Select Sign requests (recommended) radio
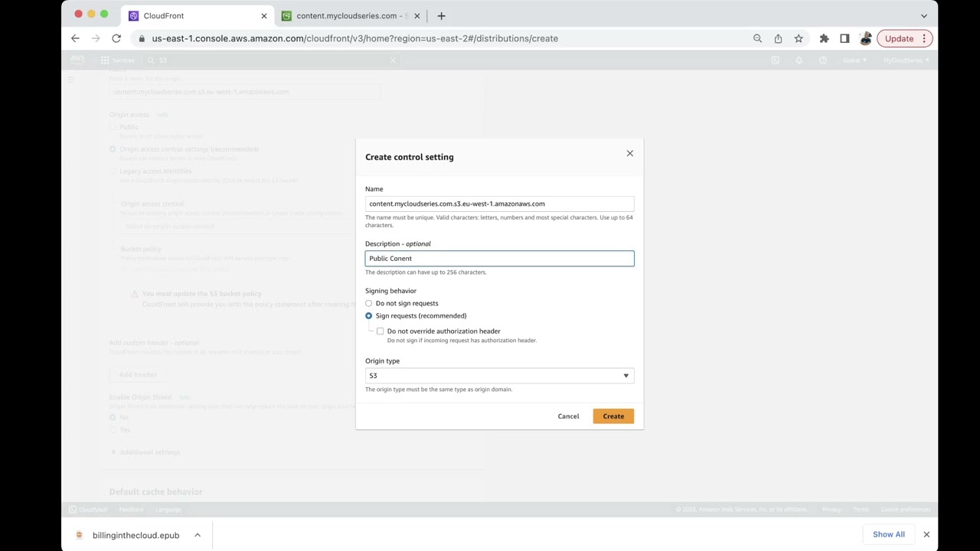Image resolution: width=980 pixels, height=551 pixels. (368, 316)
